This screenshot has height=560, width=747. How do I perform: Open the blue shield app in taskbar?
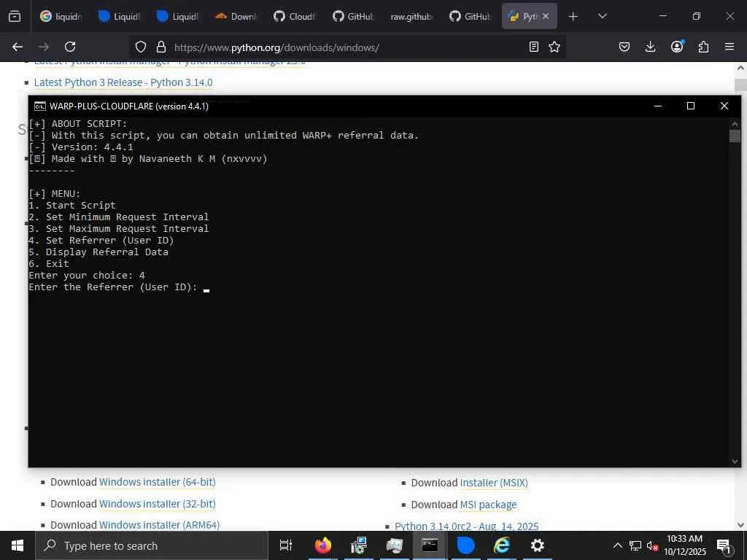point(465,545)
